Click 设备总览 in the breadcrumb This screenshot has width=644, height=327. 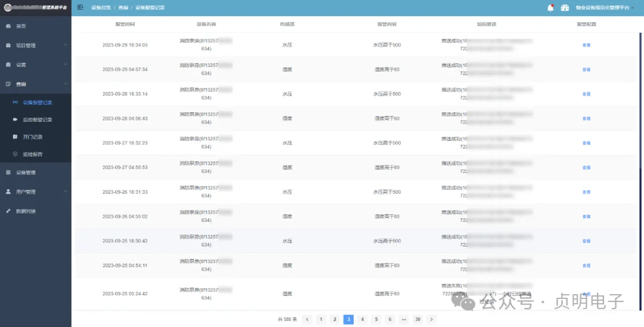click(x=100, y=8)
